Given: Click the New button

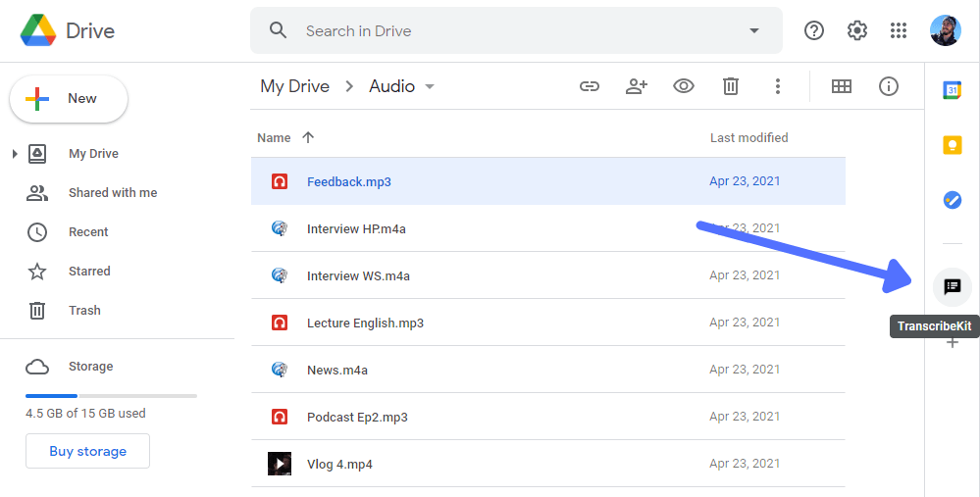Looking at the screenshot, I should (x=69, y=99).
